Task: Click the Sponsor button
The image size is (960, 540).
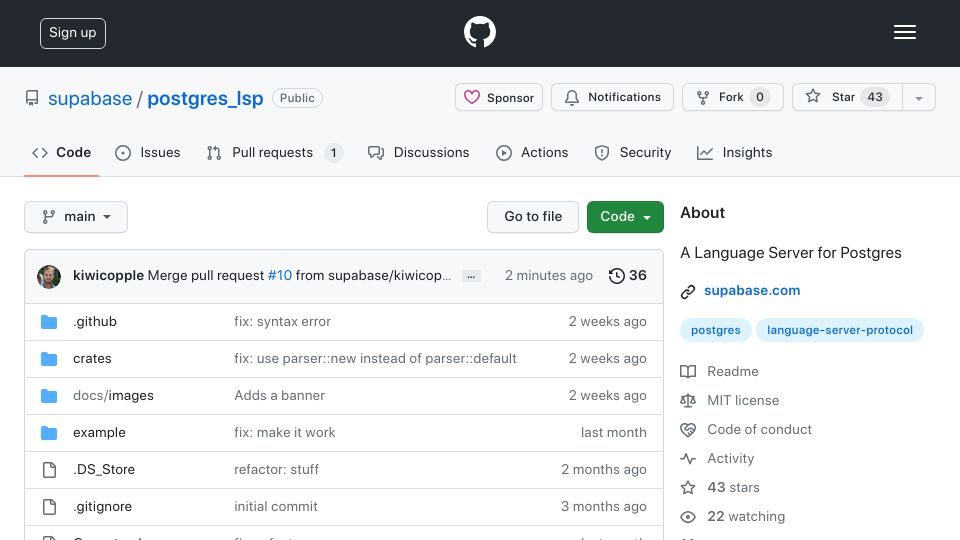Action: [x=499, y=97]
